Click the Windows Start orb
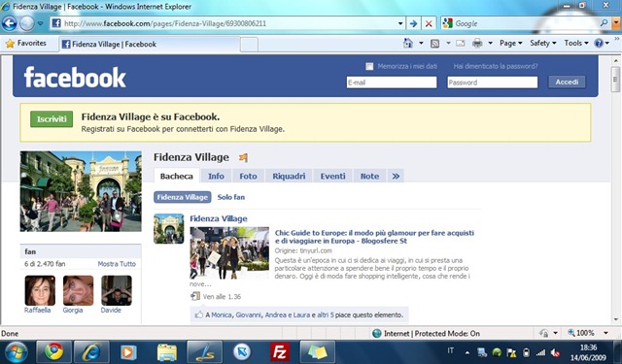Screen dimensions: 622x364 [16, 351]
